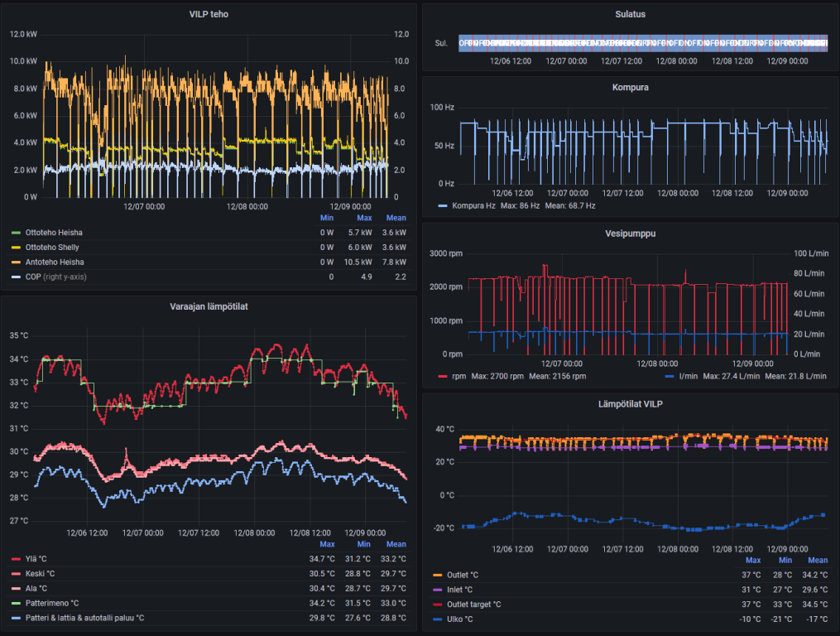Click the Sulatus panel title
Screen dimensions: 840x636
tap(630, 14)
